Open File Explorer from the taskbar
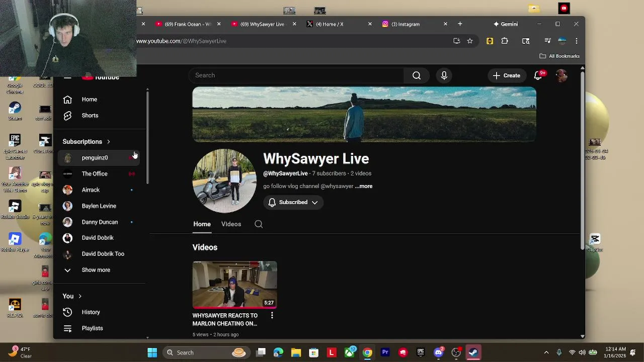 pos(296,352)
